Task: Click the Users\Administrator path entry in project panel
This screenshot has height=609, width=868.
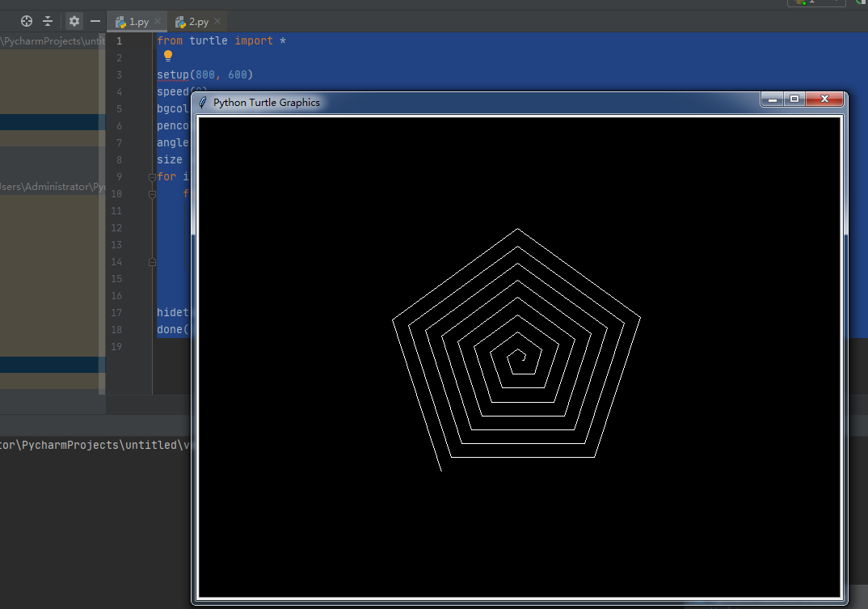Action: click(x=53, y=187)
